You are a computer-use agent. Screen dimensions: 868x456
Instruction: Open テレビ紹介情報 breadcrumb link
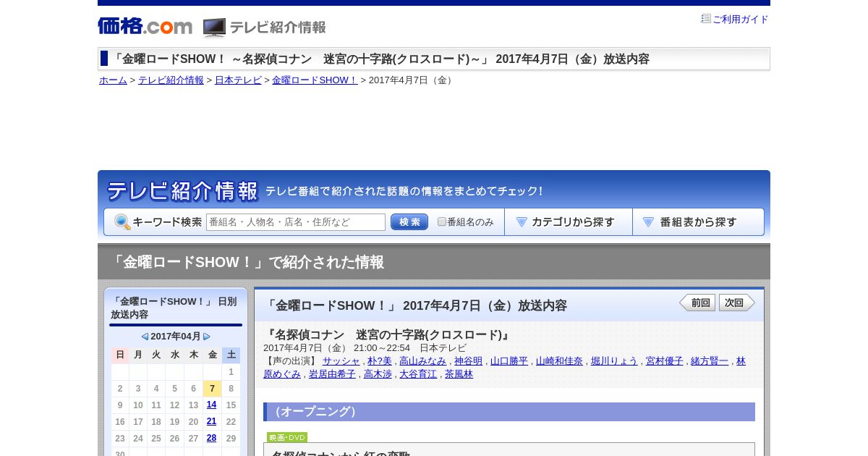(171, 80)
